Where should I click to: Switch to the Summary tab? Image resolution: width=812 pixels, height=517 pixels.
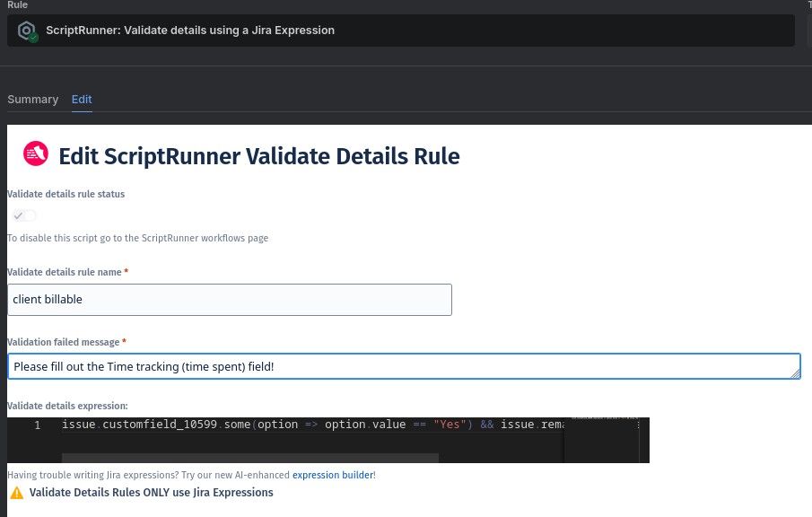click(x=32, y=100)
